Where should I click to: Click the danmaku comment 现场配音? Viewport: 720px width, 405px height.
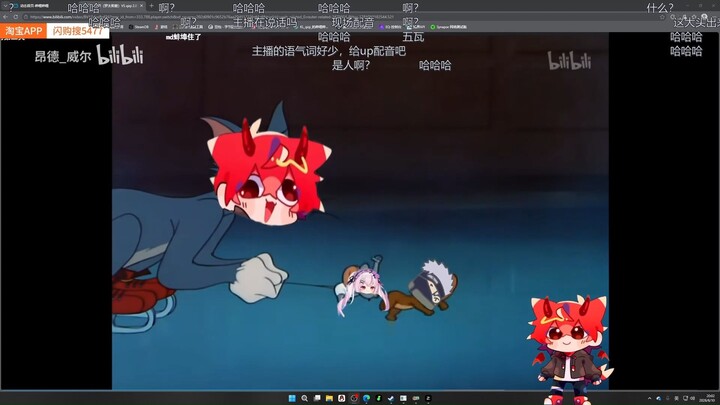353,22
